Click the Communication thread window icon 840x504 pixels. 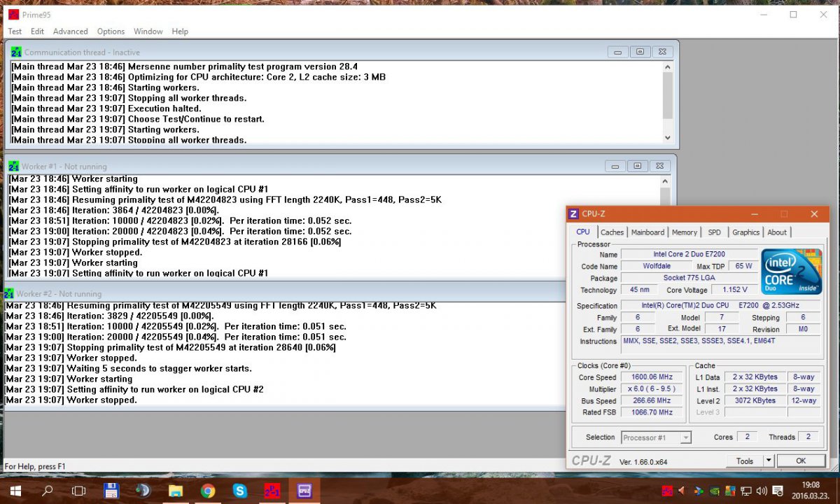click(x=16, y=52)
